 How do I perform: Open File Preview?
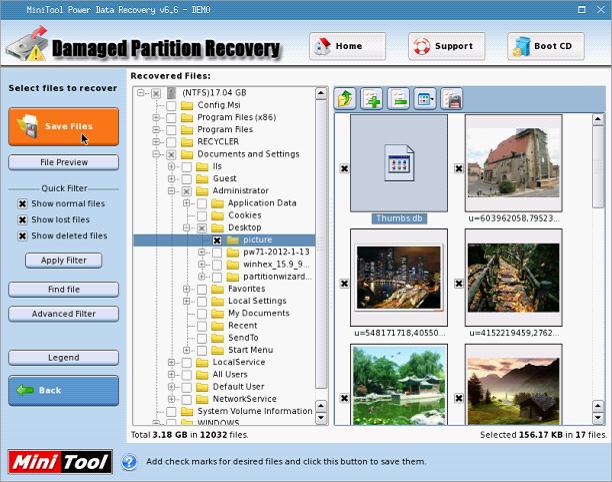click(64, 162)
